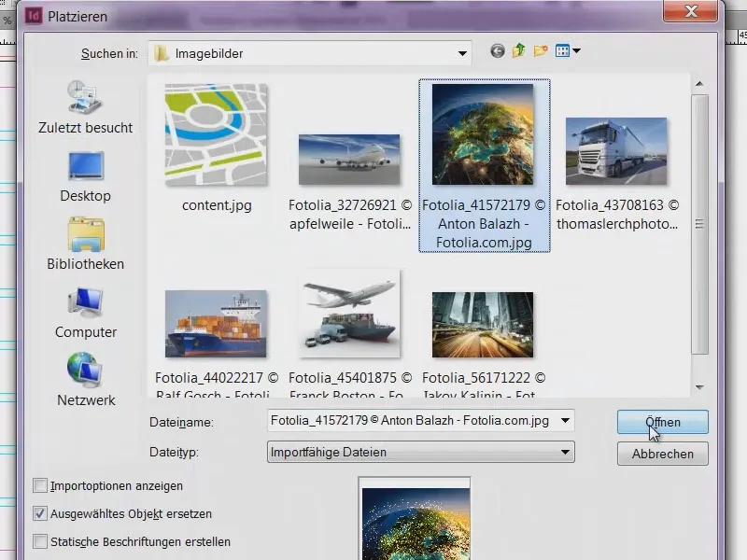
Task: Select the content.jpg map thumbnail
Action: click(216, 134)
